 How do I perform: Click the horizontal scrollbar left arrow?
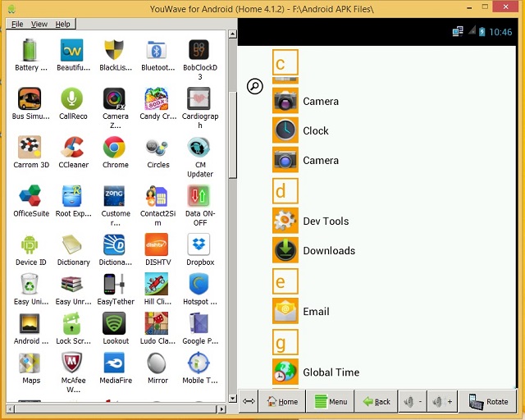11,409
